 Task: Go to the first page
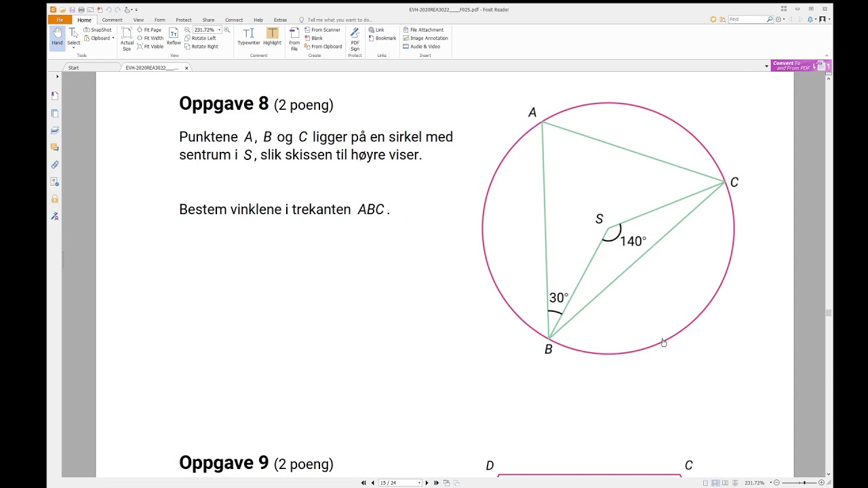click(x=363, y=483)
